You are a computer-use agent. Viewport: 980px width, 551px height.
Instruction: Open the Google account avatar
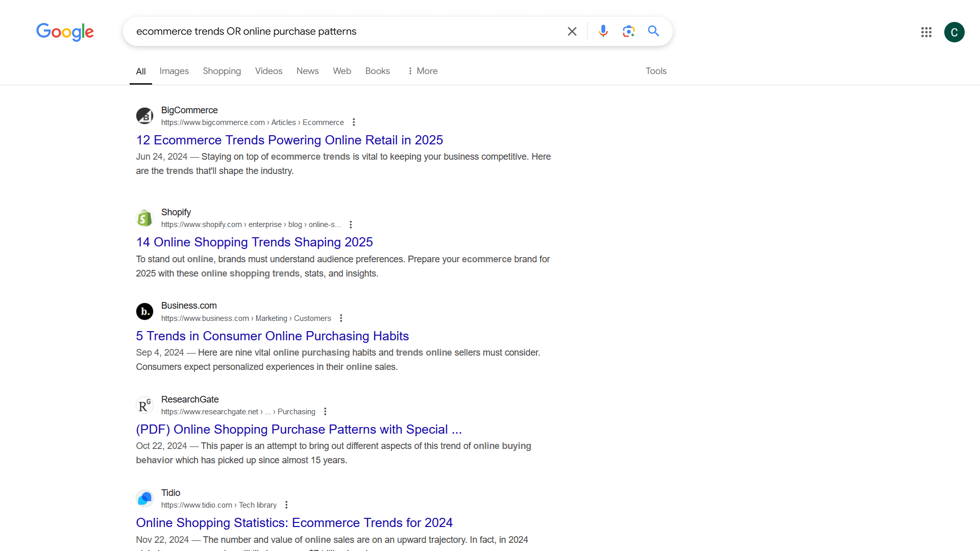954,32
